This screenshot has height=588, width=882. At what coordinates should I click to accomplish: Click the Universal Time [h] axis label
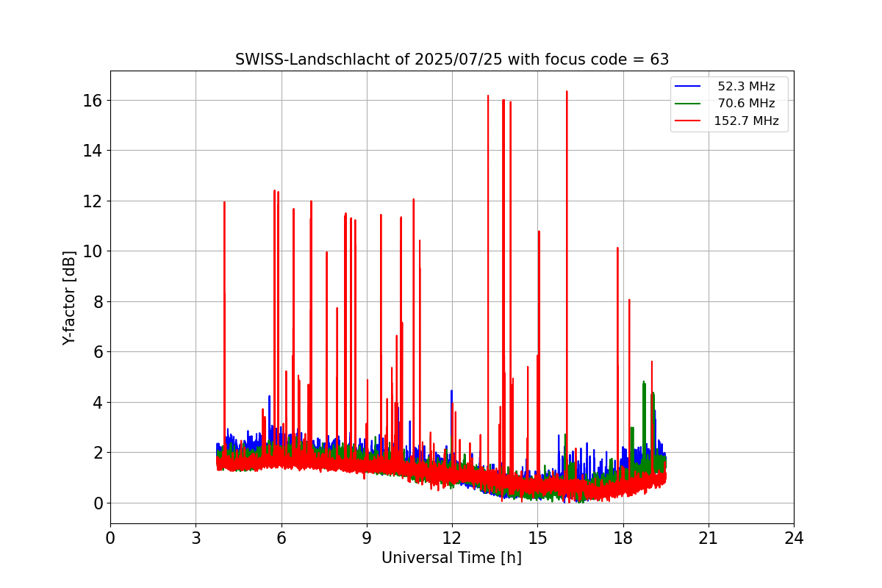[451, 558]
